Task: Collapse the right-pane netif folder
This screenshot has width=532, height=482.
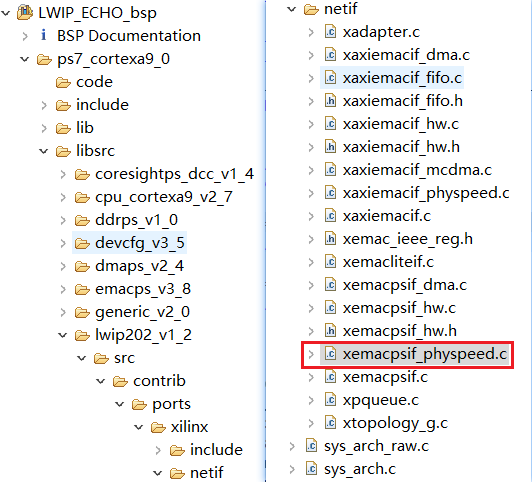Action: tap(292, 9)
